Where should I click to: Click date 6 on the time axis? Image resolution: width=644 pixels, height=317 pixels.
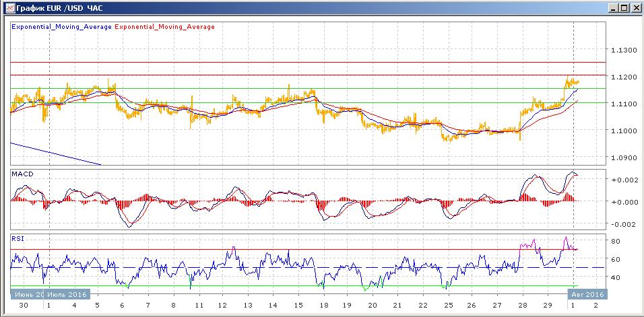[x=122, y=306]
